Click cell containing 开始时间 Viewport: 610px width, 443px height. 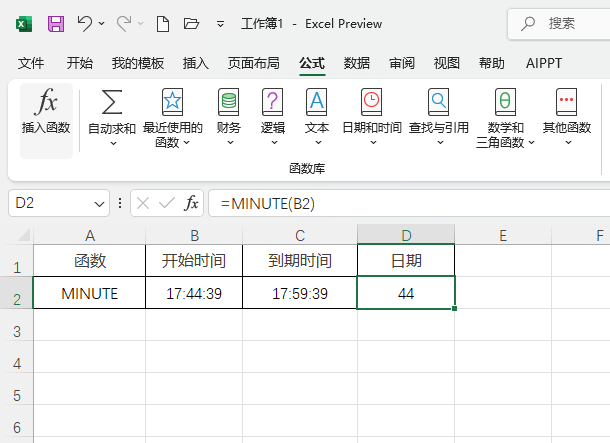click(194, 261)
